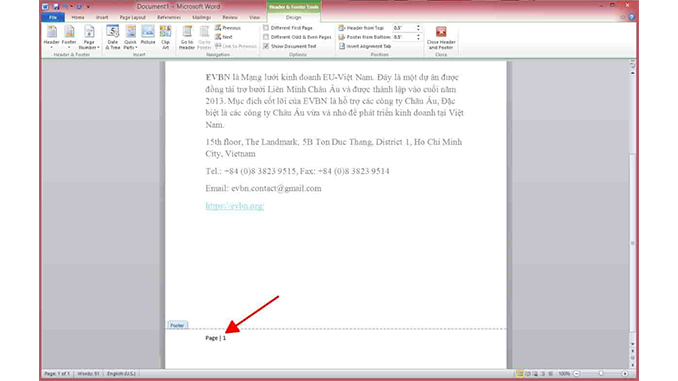Image resolution: width=678 pixels, height=381 pixels.
Task: Adjust the Header from Top spinner arrows
Action: click(418, 28)
